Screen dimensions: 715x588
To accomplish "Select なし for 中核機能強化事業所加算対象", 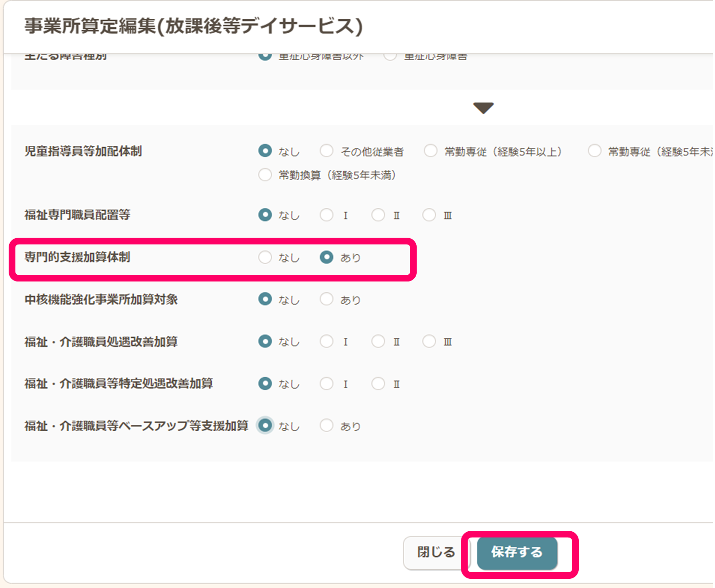I will pos(265,299).
